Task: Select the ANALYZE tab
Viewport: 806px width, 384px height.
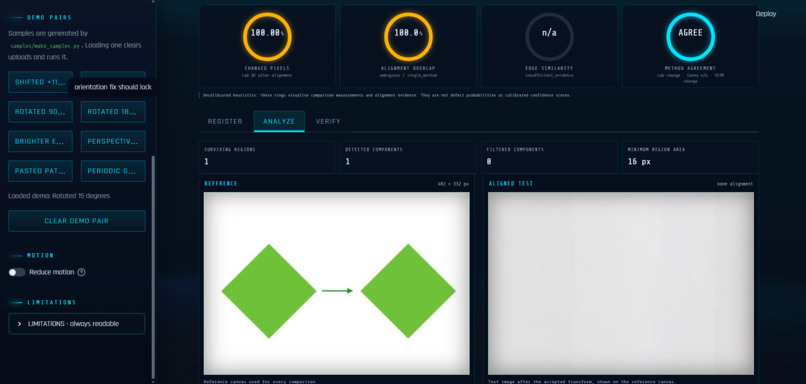Action: (279, 121)
